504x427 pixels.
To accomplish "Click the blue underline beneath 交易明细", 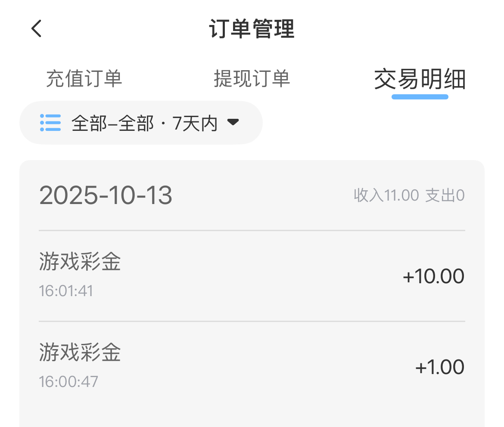I will 420,96.
